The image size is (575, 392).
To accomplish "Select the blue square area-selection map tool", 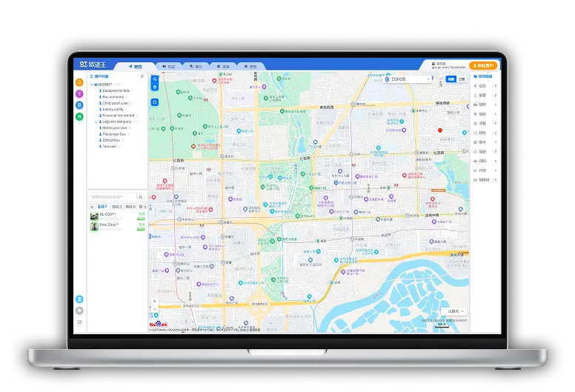I will coord(155,102).
